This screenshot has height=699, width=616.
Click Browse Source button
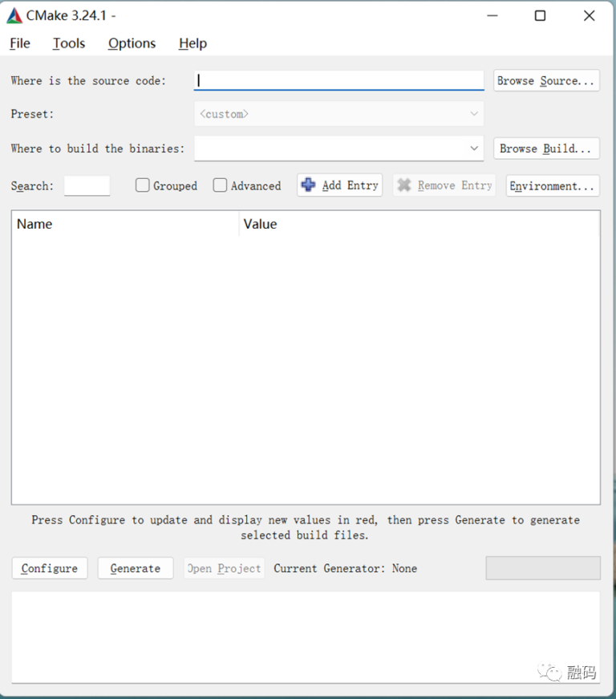click(546, 80)
